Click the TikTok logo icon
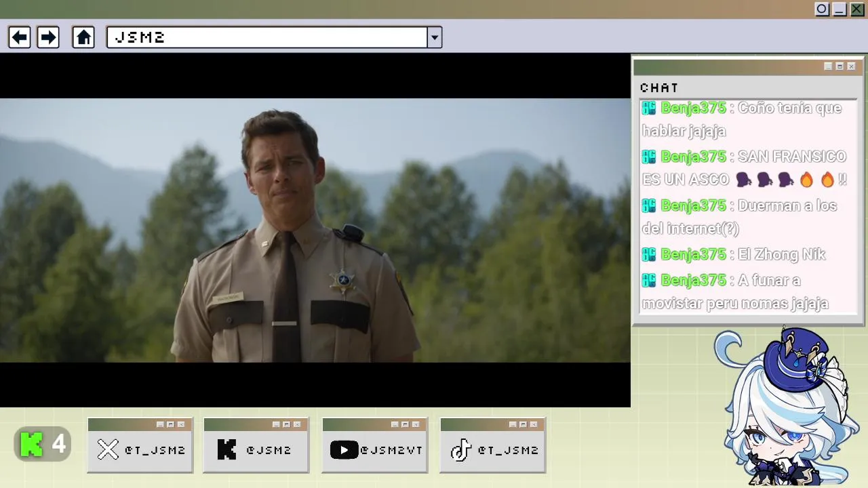 (x=461, y=449)
